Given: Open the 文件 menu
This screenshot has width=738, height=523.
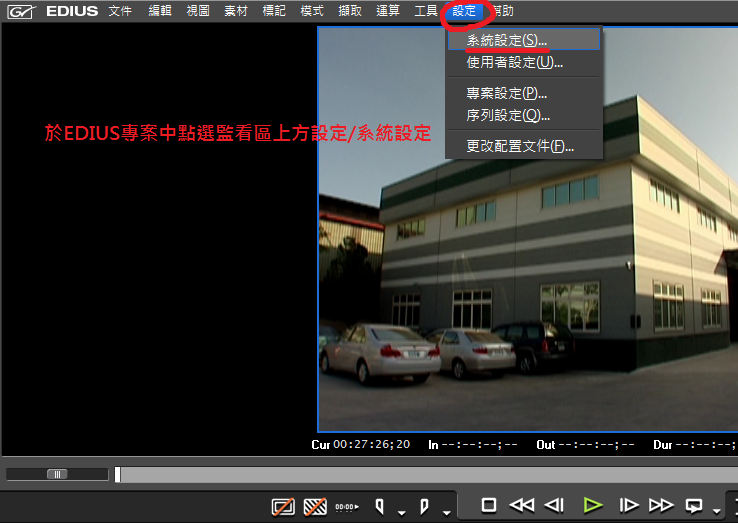Looking at the screenshot, I should [x=120, y=11].
